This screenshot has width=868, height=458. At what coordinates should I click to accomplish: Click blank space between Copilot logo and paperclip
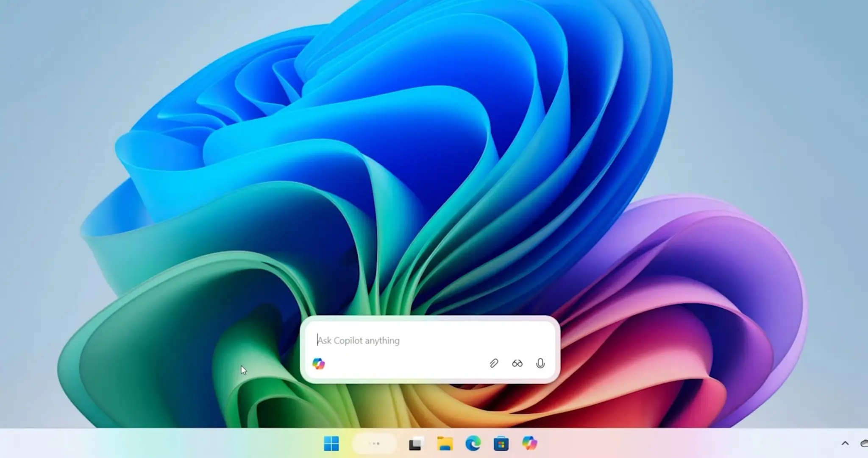click(x=403, y=364)
